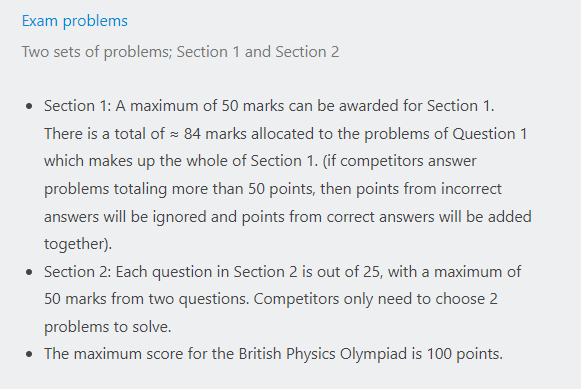Click the line beginning 'which makes up the whole'
Image resolution: width=581 pixels, height=389 pixels.
click(x=260, y=161)
